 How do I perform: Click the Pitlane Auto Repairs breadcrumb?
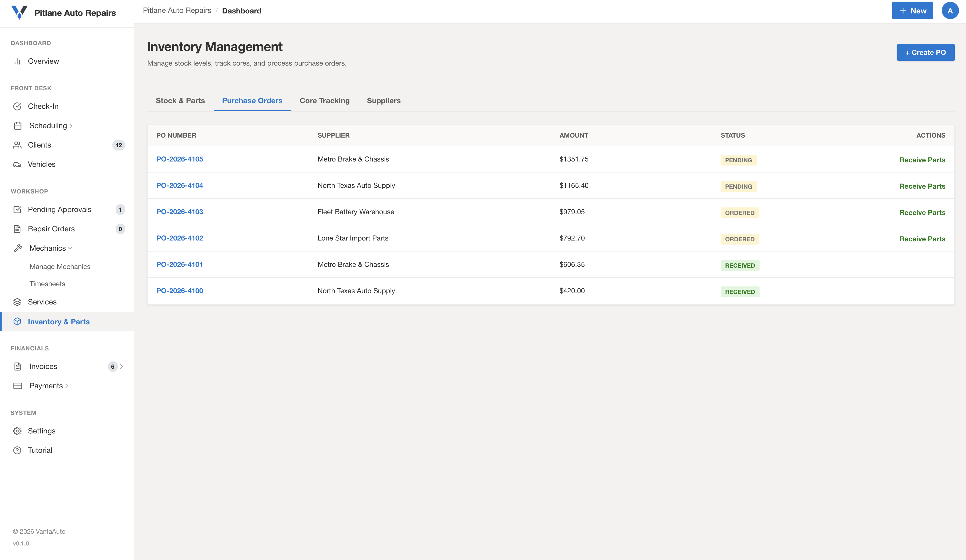pyautogui.click(x=177, y=10)
